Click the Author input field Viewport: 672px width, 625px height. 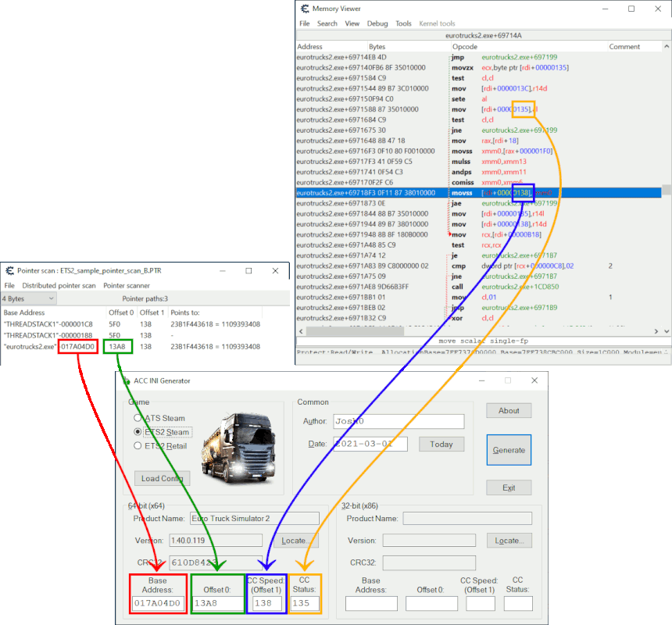(x=399, y=421)
